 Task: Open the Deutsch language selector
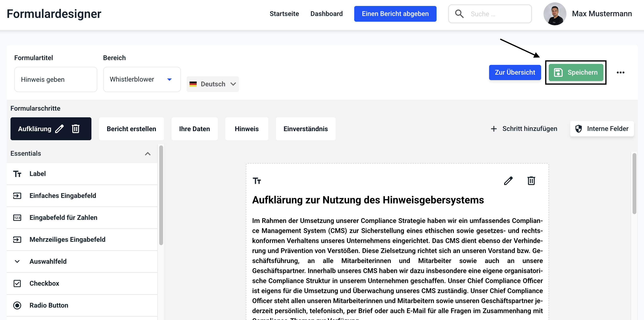(213, 84)
